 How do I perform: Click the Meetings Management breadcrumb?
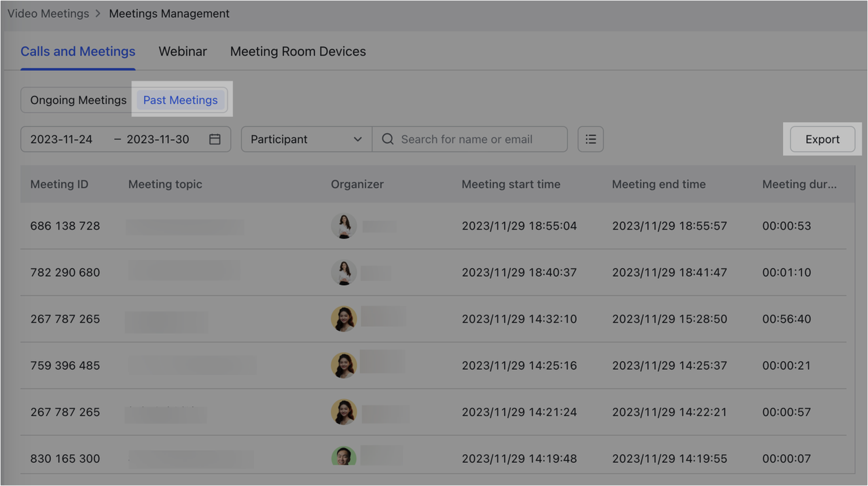click(169, 13)
